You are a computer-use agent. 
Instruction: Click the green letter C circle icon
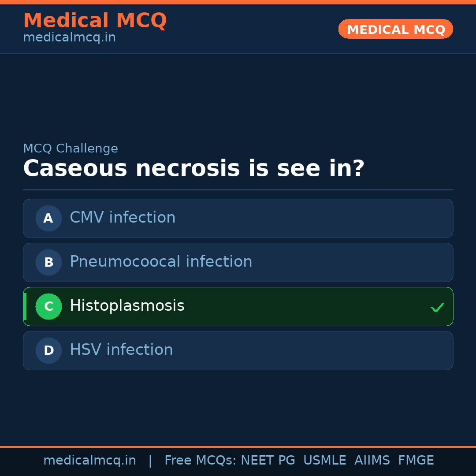[48, 306]
